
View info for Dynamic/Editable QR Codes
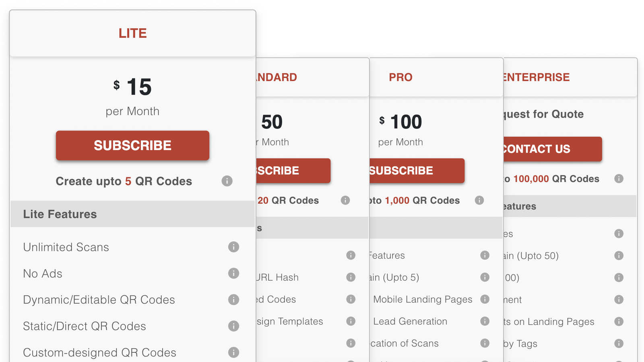234,300
